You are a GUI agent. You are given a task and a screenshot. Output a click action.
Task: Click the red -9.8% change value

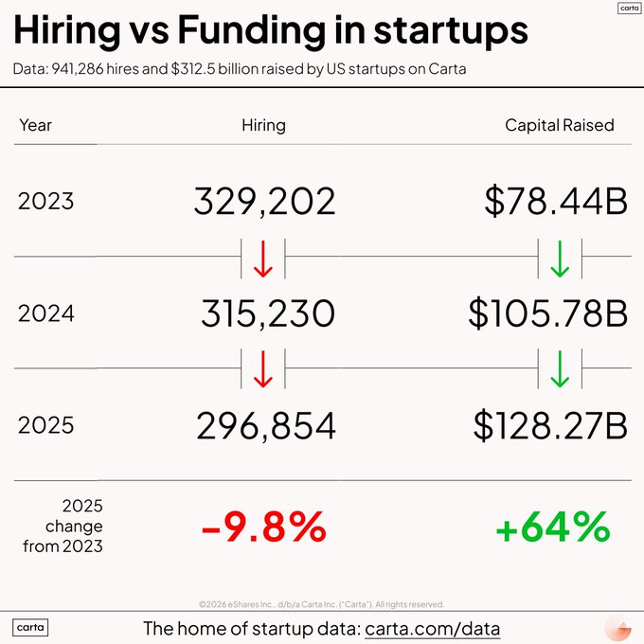(x=263, y=528)
